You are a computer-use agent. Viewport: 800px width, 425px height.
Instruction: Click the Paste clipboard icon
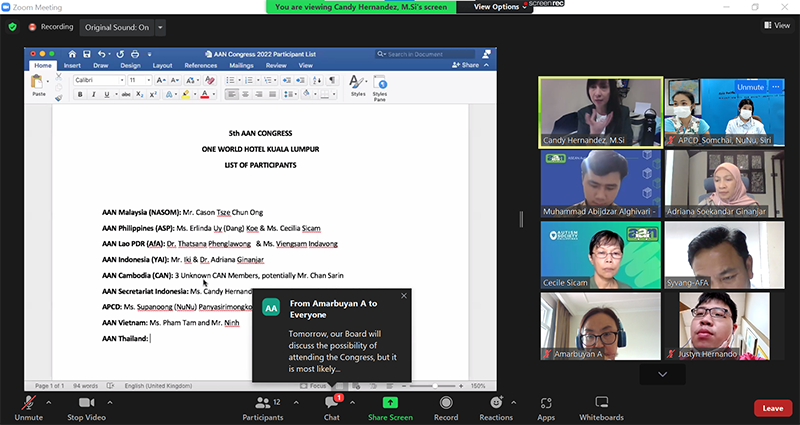pos(37,82)
